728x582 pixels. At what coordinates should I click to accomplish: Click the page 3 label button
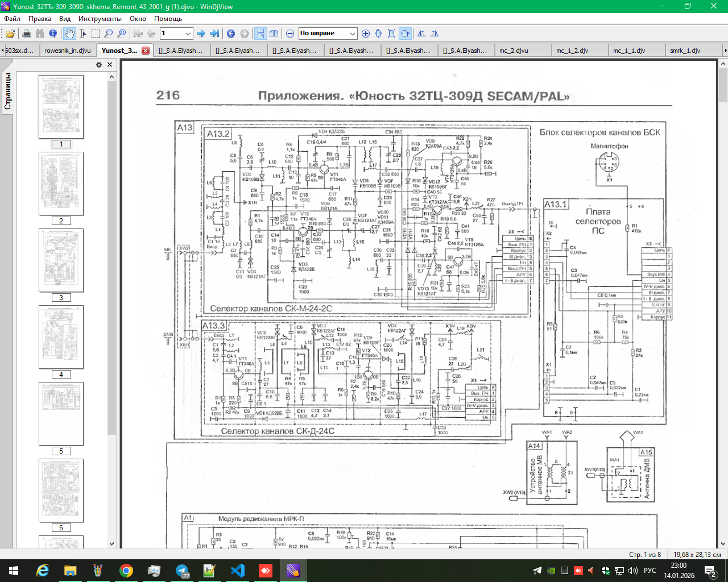click(x=61, y=298)
